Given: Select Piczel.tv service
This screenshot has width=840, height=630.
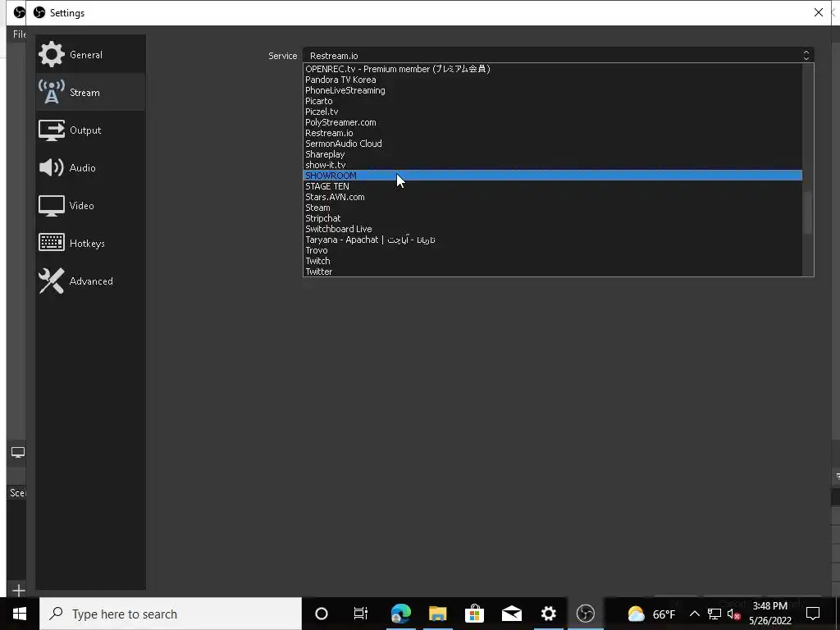Looking at the screenshot, I should (x=552, y=112).
